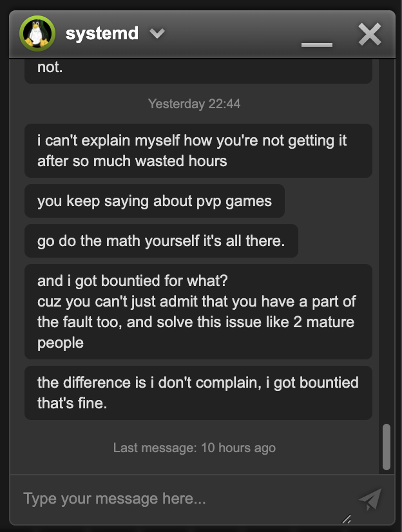Image resolution: width=402 pixels, height=532 pixels.
Task: Minimize the systemd chat window
Action: click(x=317, y=45)
